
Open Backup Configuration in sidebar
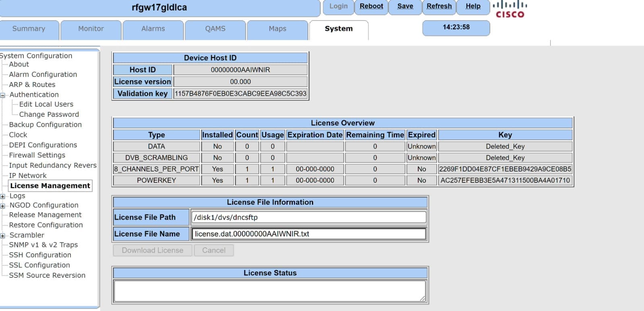(x=45, y=125)
